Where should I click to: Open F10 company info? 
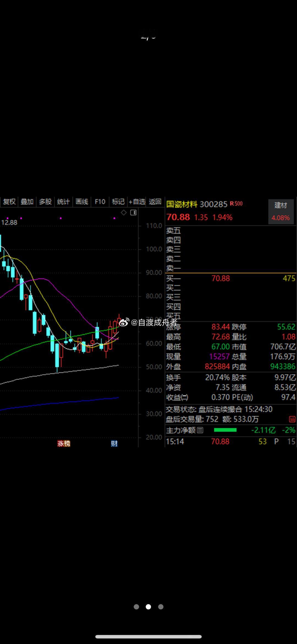(100, 202)
